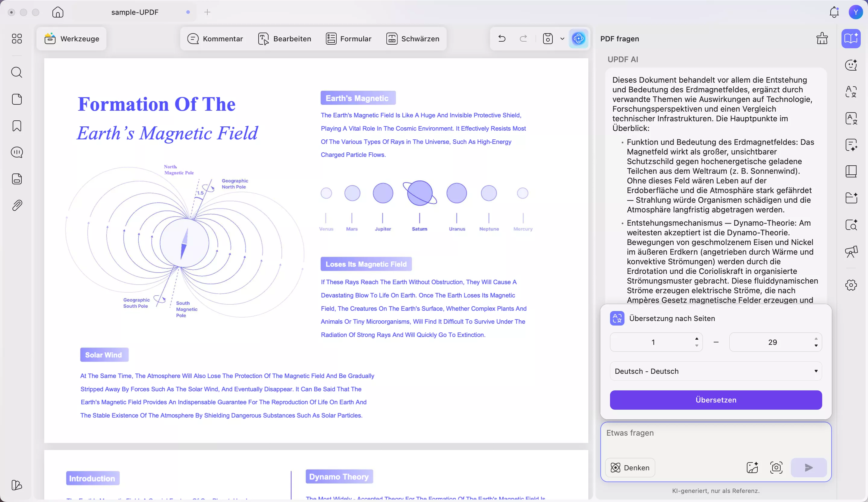This screenshot has height=502, width=868.
Task: Open the screenshot capture icon in chat
Action: tap(776, 468)
